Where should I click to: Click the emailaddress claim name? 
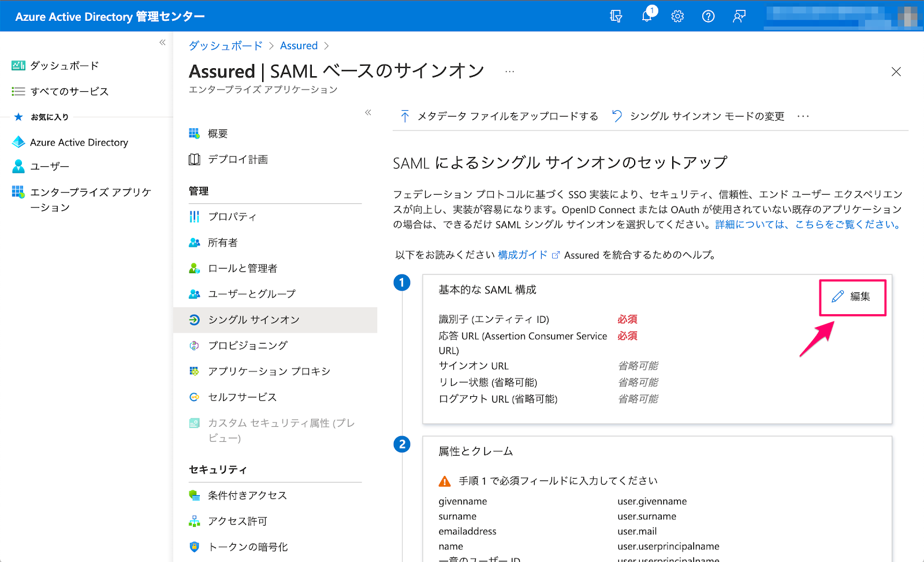click(x=467, y=531)
